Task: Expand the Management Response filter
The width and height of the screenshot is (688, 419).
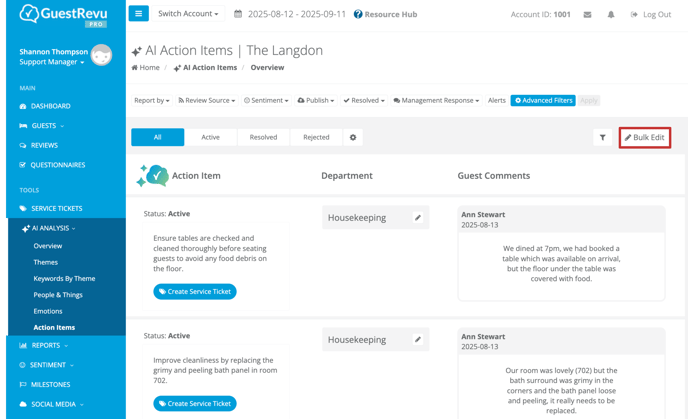Action: click(436, 100)
